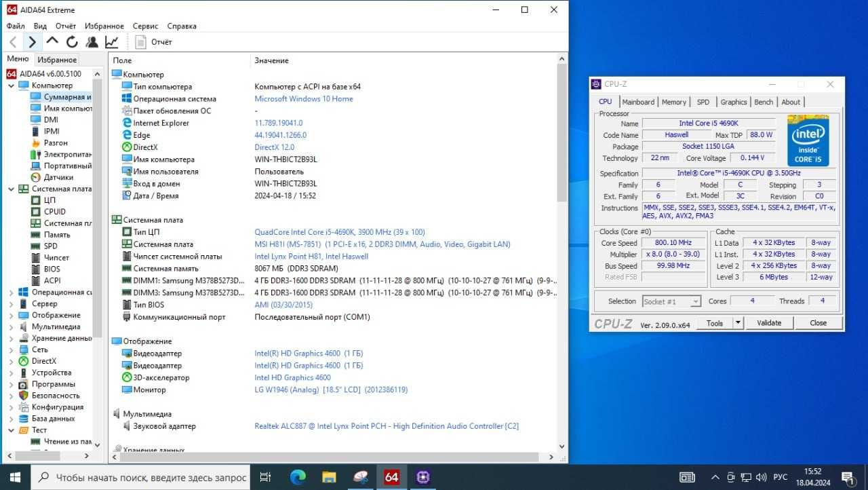Viewport: 868px width, 490px height.
Task: Switch to Mainboard tab in CPU-Z
Action: (638, 102)
